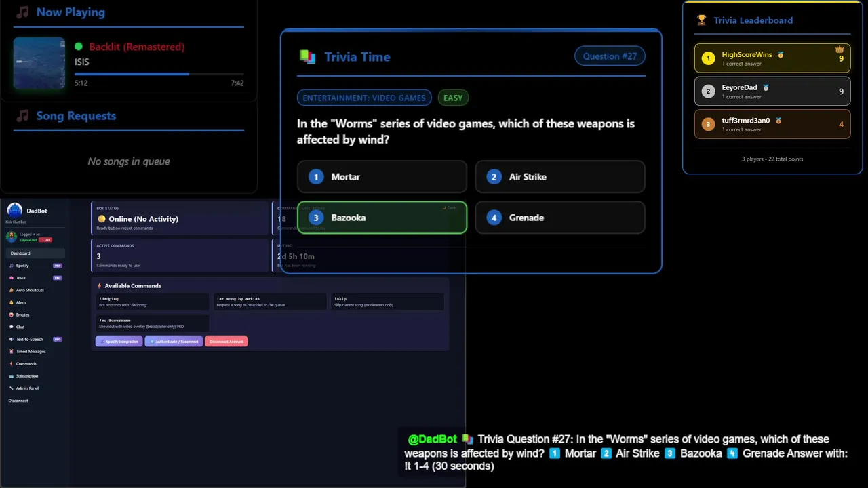Click the Trivia Leaderboard trophy icon
Screen dimensions: 868x488
701,20
